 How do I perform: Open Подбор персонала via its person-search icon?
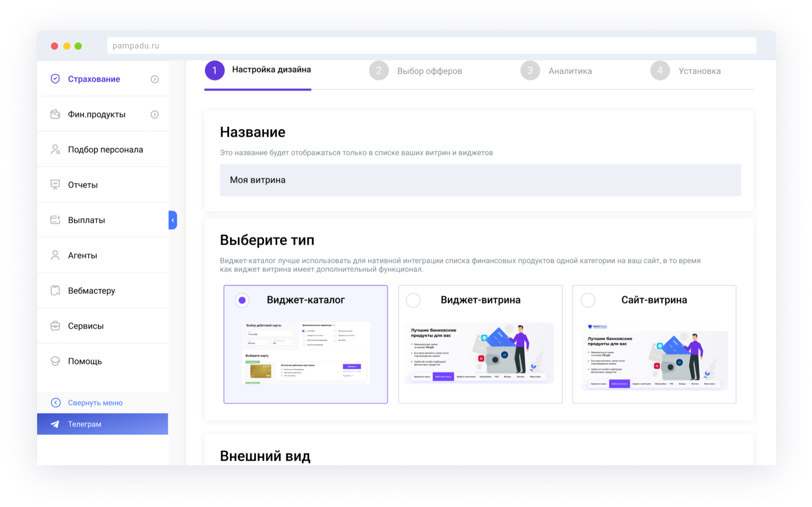pos(55,149)
